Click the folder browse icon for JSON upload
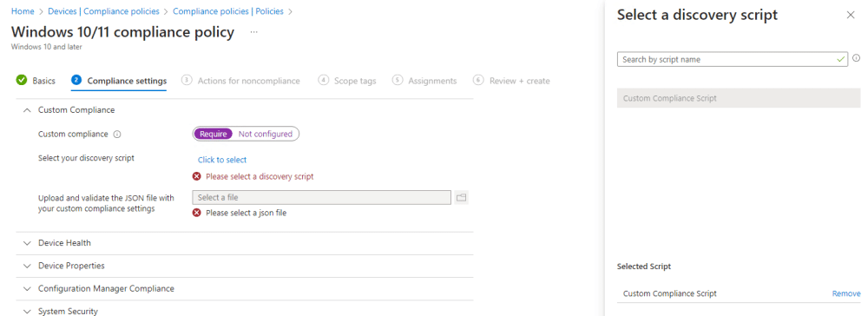Screen dimensions: 868x316 pos(461,198)
